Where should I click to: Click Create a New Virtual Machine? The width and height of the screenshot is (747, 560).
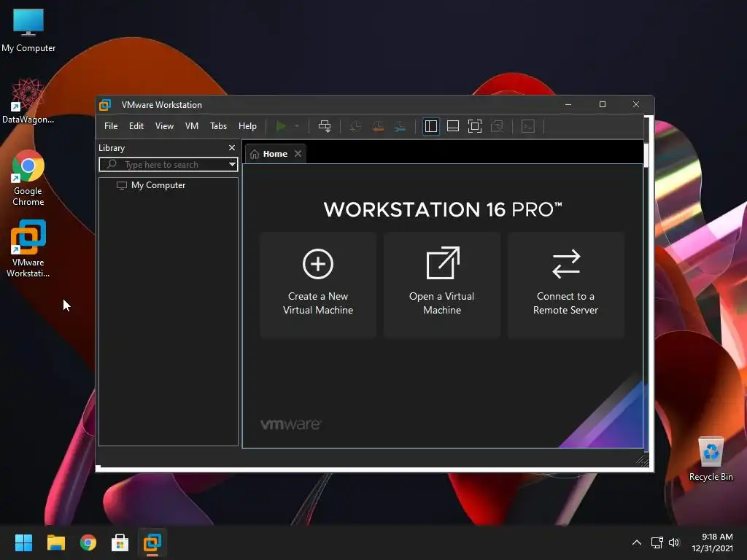click(318, 285)
